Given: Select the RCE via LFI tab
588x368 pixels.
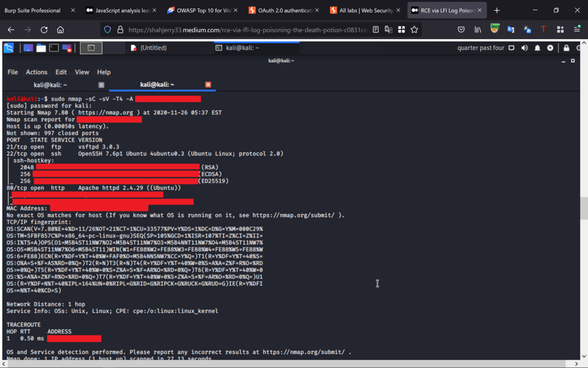Looking at the screenshot, I should [x=447, y=10].
